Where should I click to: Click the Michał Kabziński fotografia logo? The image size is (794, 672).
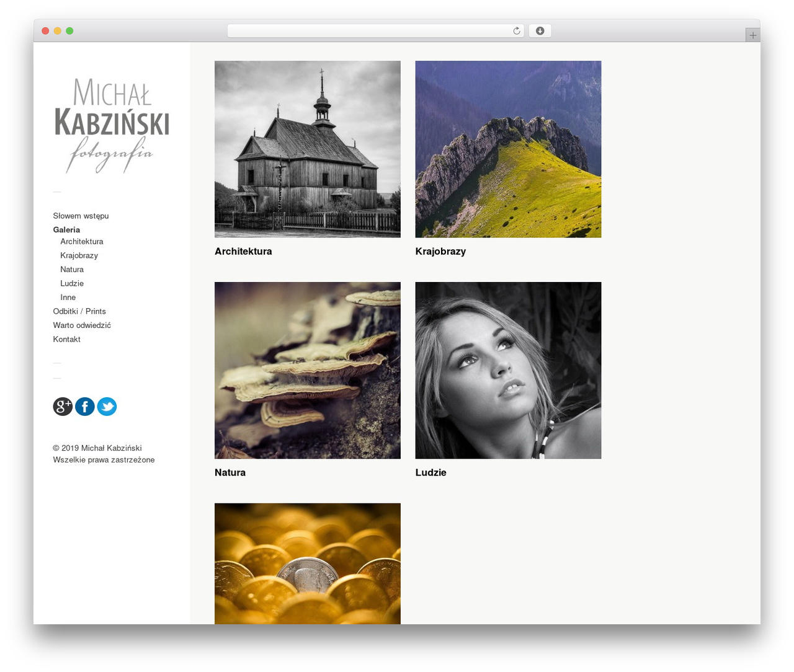[x=112, y=126]
